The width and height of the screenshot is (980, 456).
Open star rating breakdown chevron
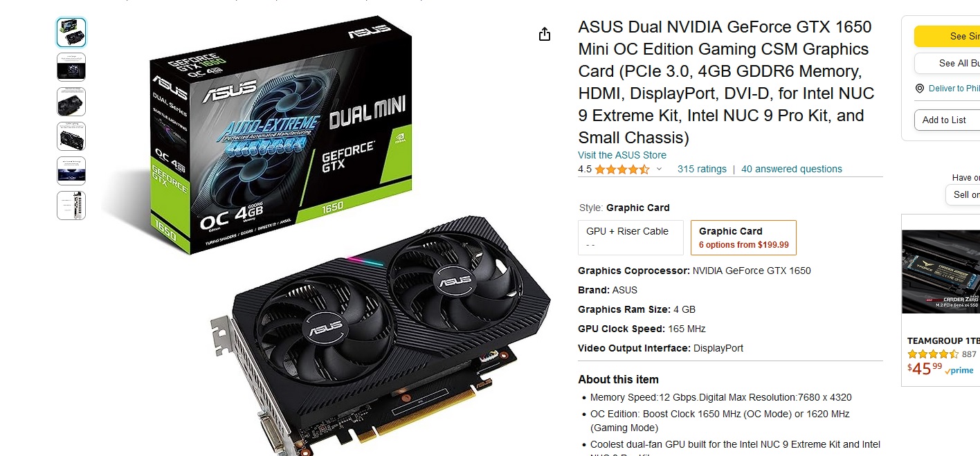click(x=659, y=169)
